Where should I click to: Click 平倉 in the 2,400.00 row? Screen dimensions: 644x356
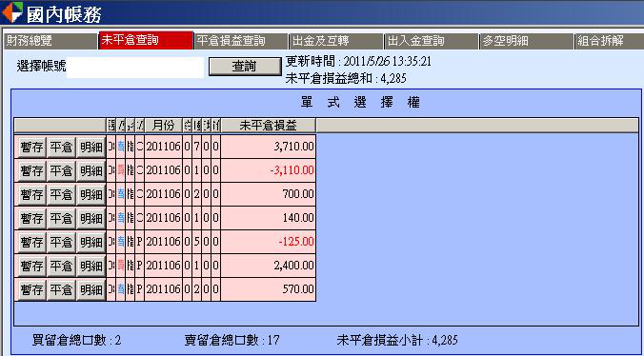(61, 266)
